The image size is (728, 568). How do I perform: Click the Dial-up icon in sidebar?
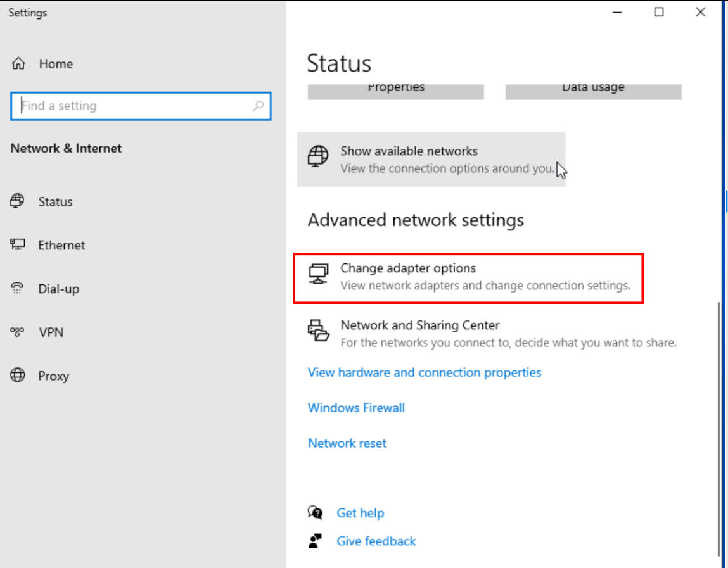coord(18,289)
